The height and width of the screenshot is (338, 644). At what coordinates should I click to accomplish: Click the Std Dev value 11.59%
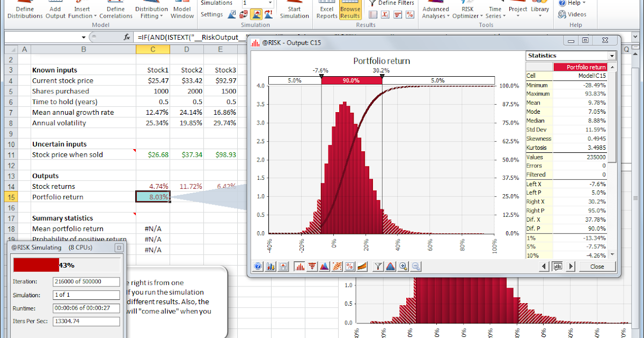[594, 129]
